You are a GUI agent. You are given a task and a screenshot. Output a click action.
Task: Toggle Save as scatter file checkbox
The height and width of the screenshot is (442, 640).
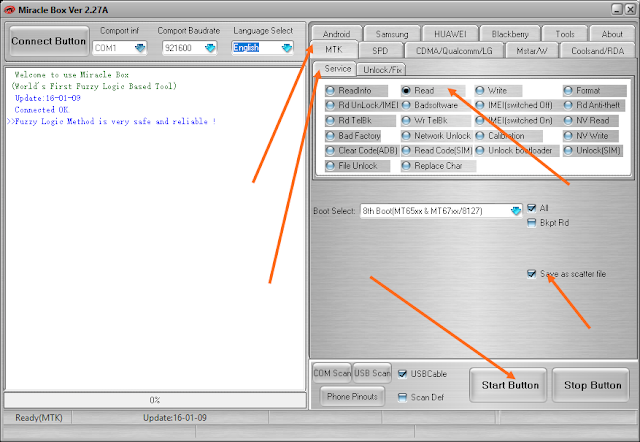(x=531, y=274)
